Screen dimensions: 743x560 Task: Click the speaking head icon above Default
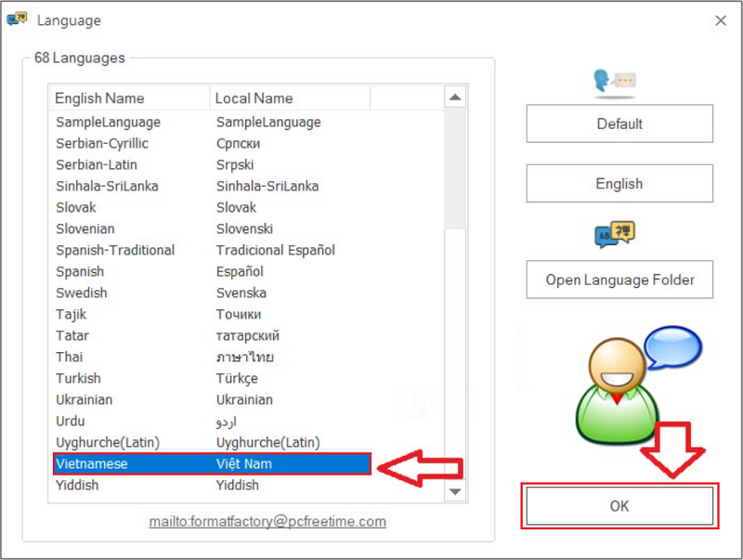(613, 84)
